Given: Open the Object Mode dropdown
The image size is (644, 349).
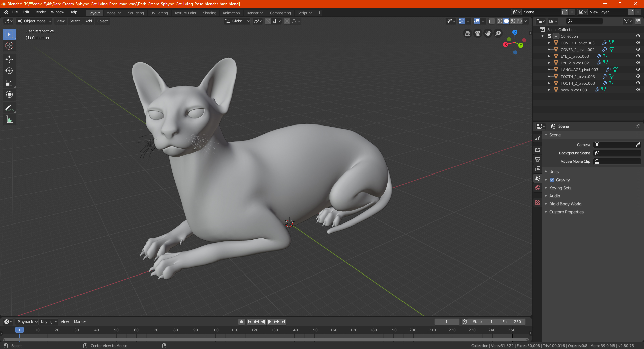Looking at the screenshot, I should pos(34,21).
